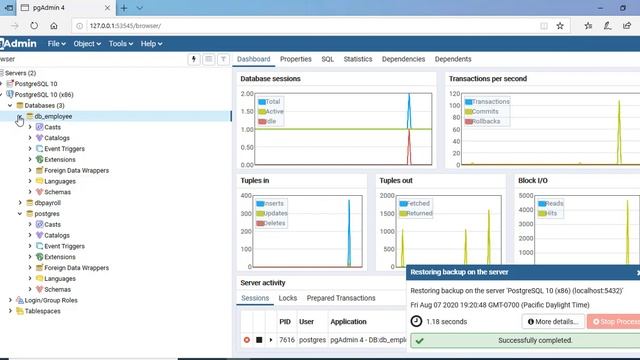The height and width of the screenshot is (360, 640).
Task: Click the Rollbacks legend swatch
Action: [469, 121]
